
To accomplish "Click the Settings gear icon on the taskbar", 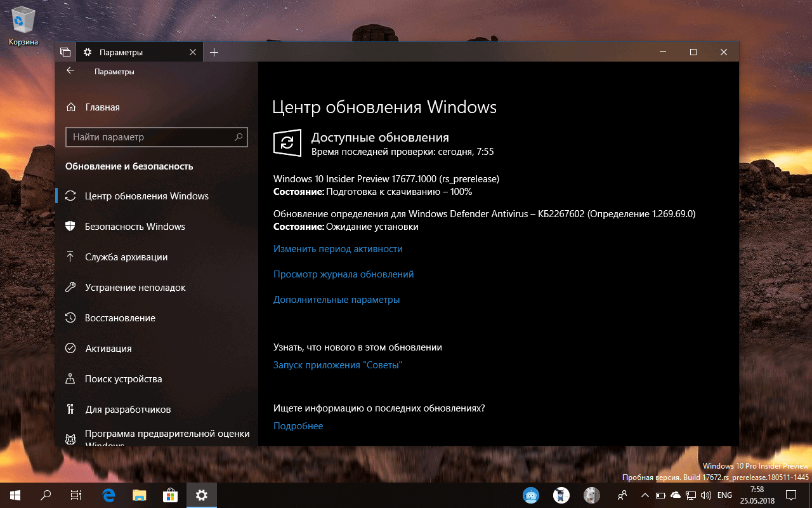I will [x=202, y=495].
